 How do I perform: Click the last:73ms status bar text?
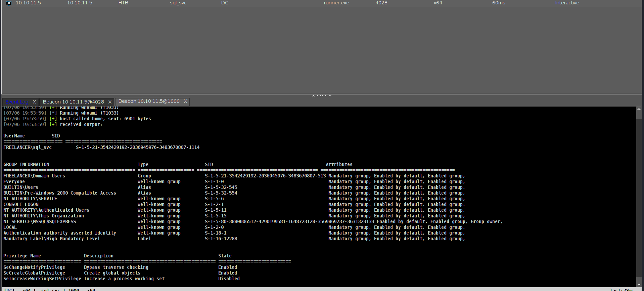(x=622, y=290)
